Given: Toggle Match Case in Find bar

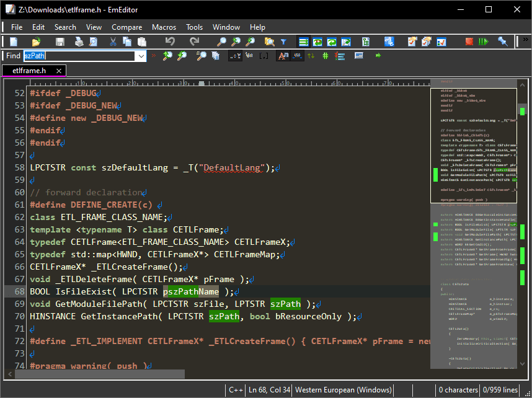Looking at the screenshot, I should tap(283, 56).
